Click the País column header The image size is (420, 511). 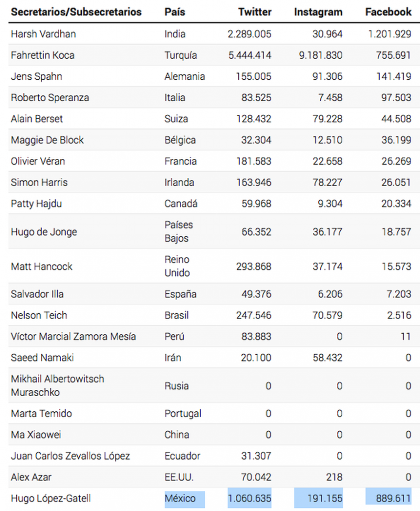click(175, 12)
